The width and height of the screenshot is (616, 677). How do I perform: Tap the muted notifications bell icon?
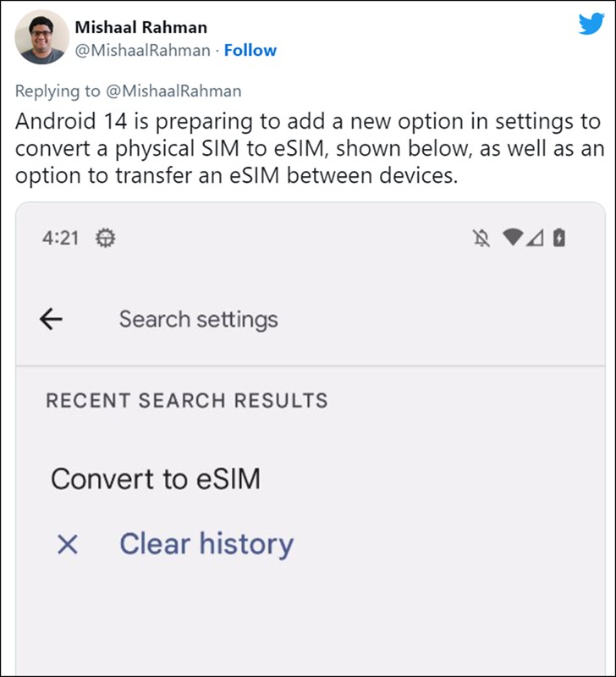pyautogui.click(x=481, y=239)
